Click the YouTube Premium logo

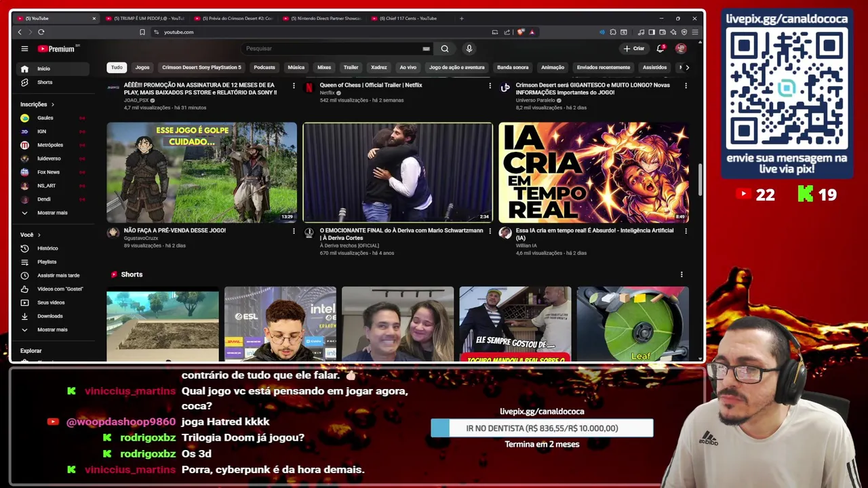point(58,49)
